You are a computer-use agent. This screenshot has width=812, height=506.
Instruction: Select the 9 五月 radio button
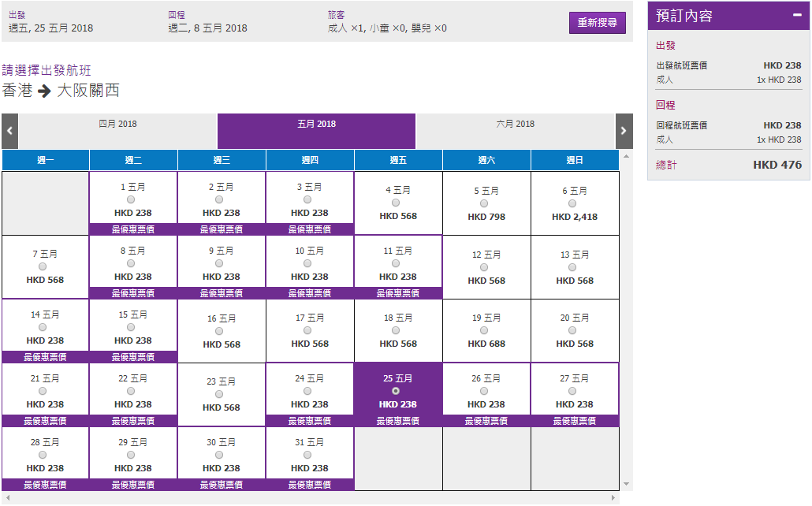tap(219, 263)
